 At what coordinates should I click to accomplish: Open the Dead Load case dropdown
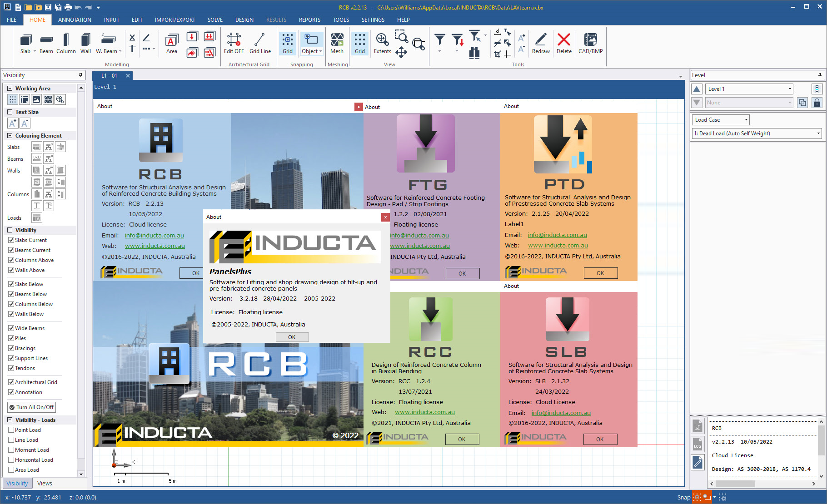pos(757,133)
